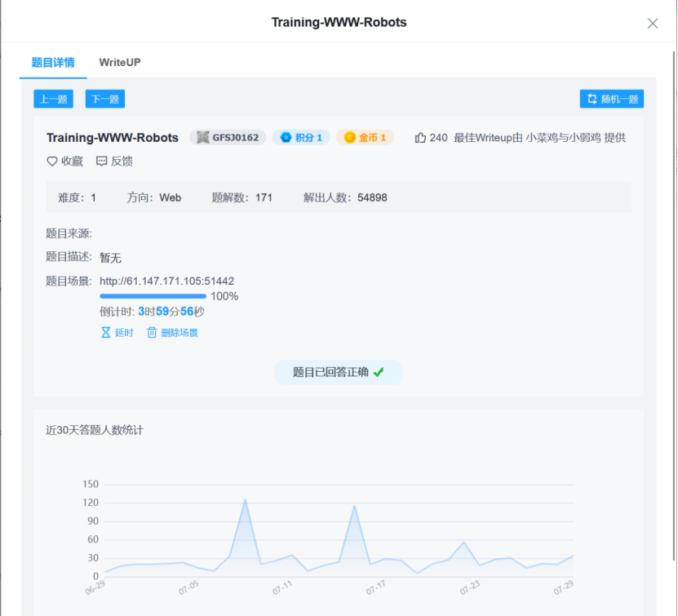
Task: Click the GFSJ0162 badge avatar icon
Action: [203, 137]
